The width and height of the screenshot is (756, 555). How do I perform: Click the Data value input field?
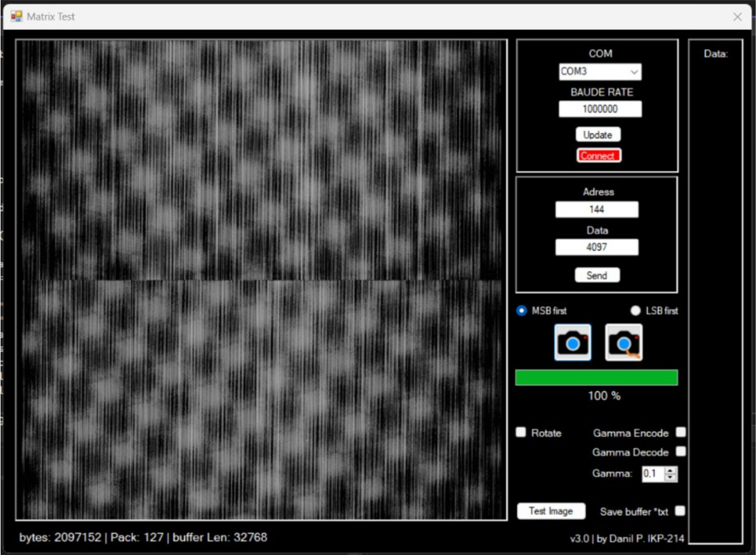597,248
